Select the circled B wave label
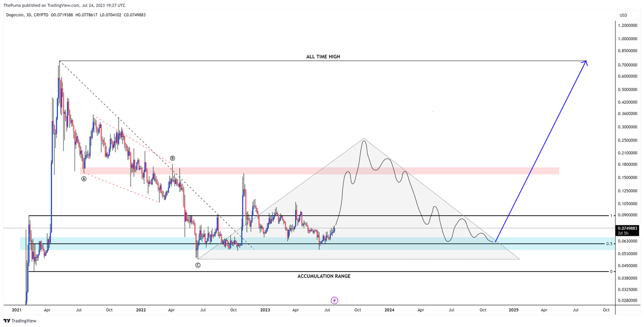This screenshot has height=327, width=644. 172,158
